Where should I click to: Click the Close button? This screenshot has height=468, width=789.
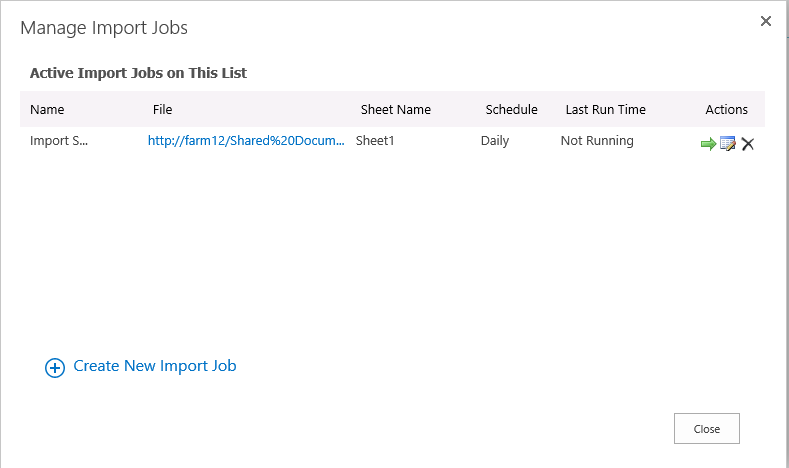(x=707, y=429)
